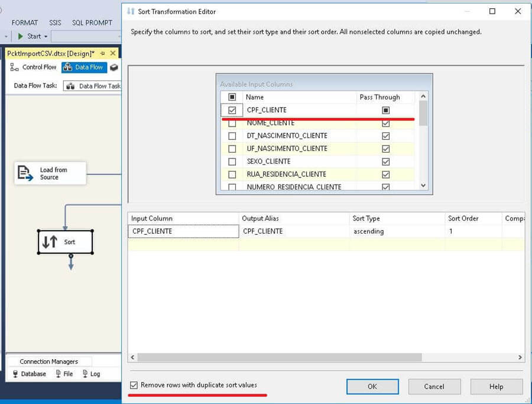Image resolution: width=532 pixels, height=404 pixels.
Task: Select the Database connection manager
Action: [30, 374]
